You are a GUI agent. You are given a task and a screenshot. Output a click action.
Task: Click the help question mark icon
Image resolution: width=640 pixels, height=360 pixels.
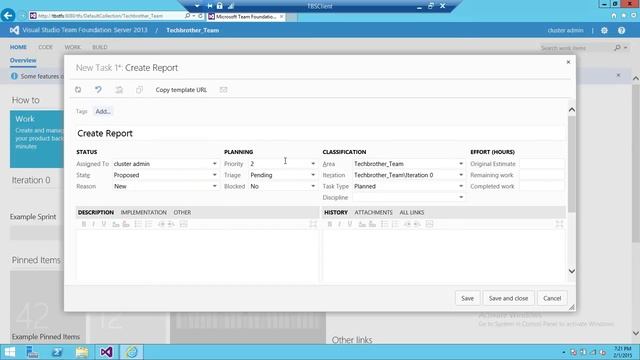(622, 31)
